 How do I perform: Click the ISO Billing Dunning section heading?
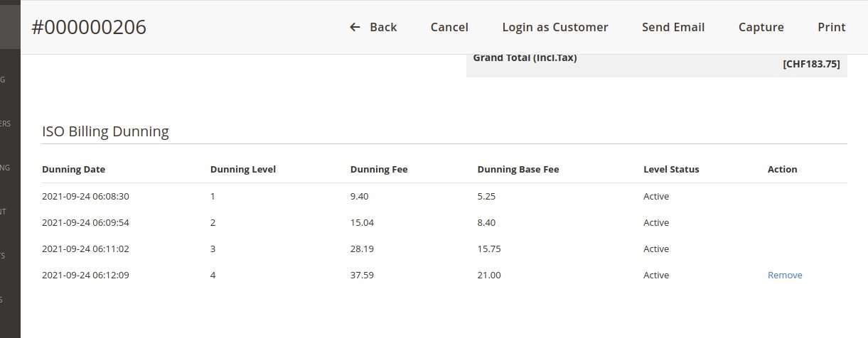pos(105,131)
